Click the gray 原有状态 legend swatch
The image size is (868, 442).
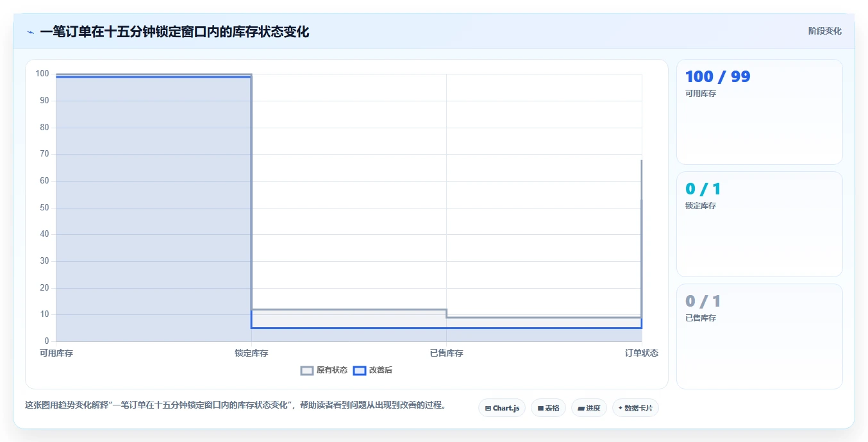pyautogui.click(x=307, y=370)
